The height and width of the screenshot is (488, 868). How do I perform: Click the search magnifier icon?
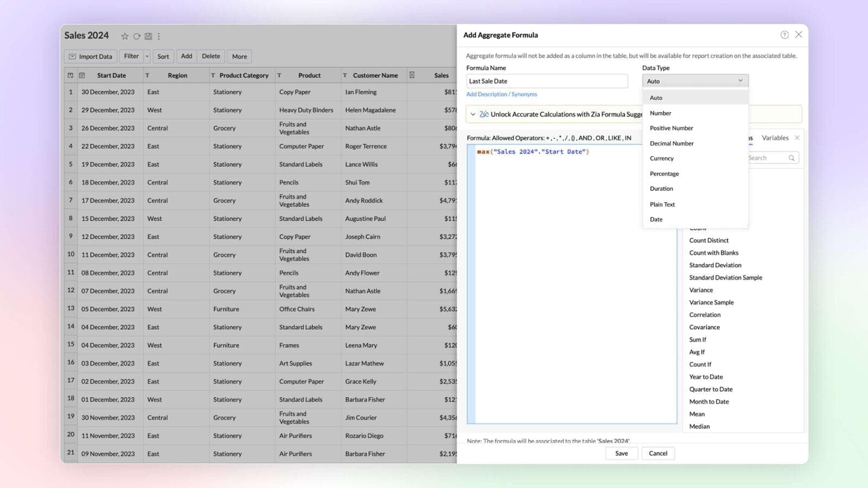point(792,158)
